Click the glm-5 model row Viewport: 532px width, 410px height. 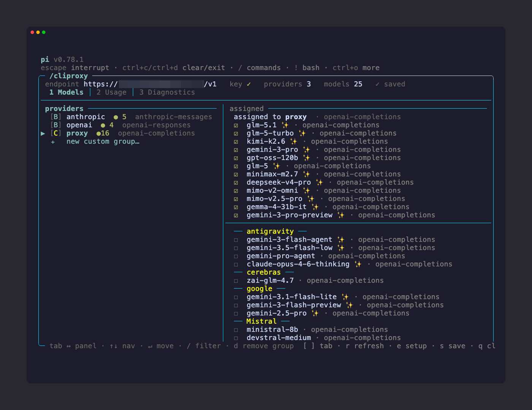point(302,166)
